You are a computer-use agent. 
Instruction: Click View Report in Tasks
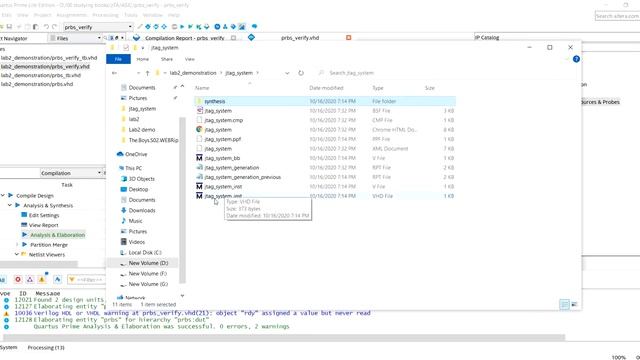coord(44,225)
